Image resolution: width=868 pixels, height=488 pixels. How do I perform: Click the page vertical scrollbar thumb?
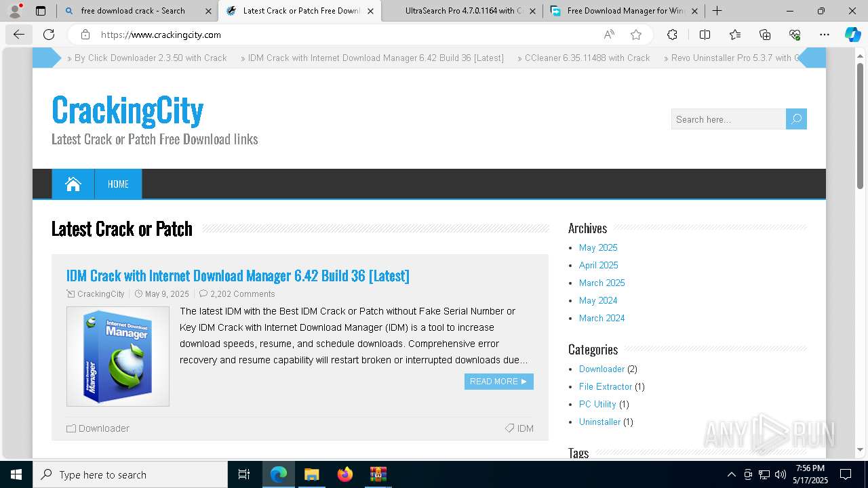click(861, 125)
